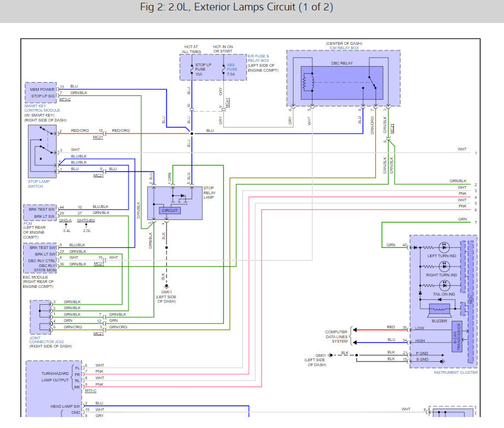Click the LED symbol above "RIGHT TURN IND"
504x428 pixels.
pos(444,266)
